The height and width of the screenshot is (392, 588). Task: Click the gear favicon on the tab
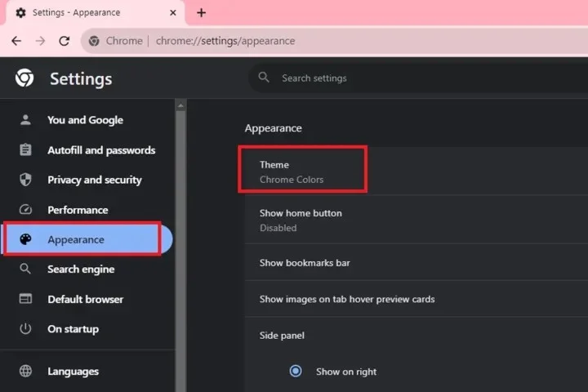tap(20, 13)
